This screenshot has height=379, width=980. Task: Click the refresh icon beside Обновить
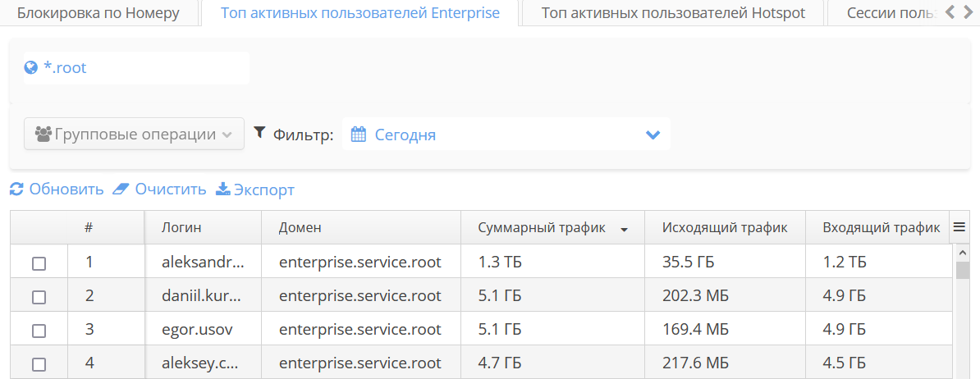pos(16,189)
